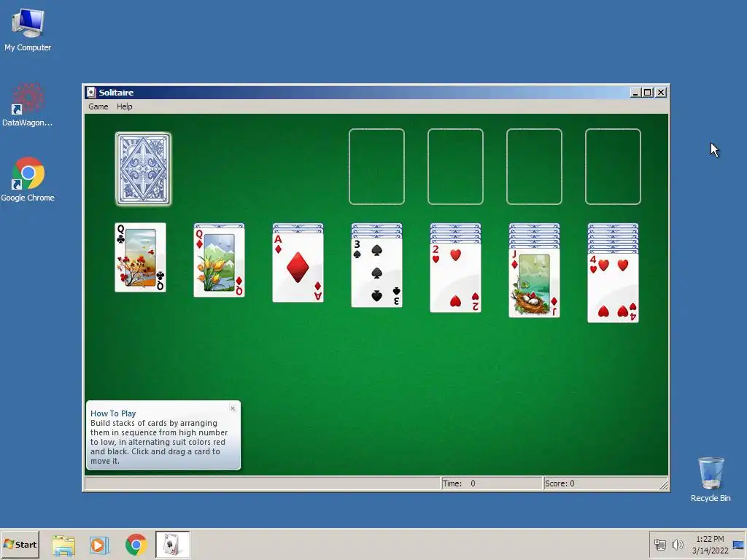
Task: Close the Solitaire window
Action: pos(661,93)
